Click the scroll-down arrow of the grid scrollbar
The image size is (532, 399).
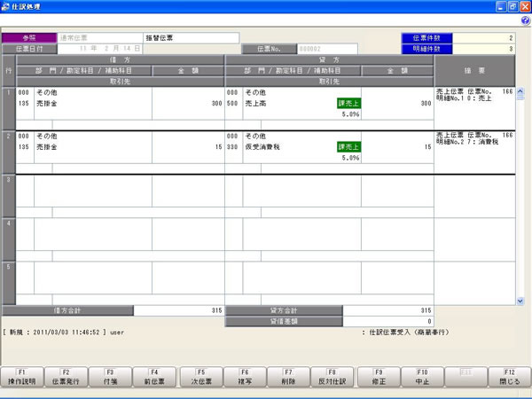[x=520, y=301]
